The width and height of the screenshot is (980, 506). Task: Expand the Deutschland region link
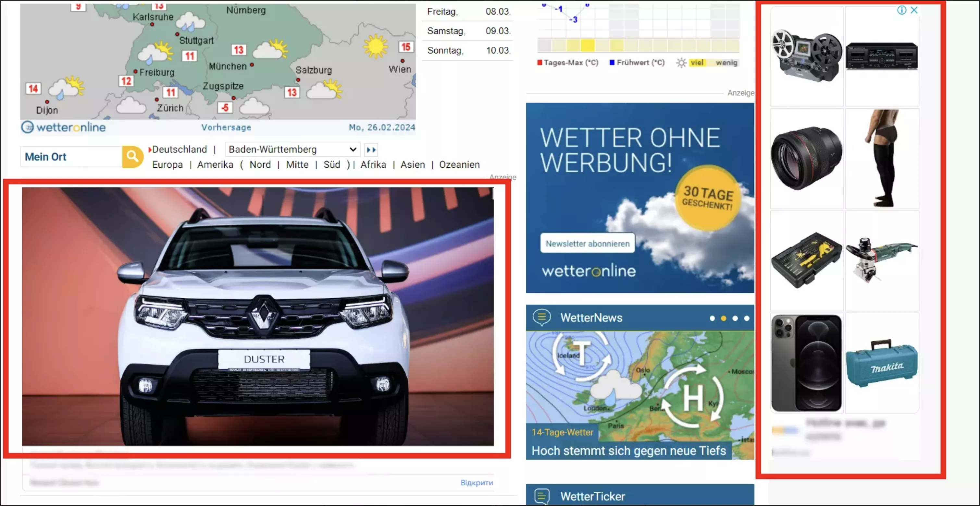coord(179,150)
